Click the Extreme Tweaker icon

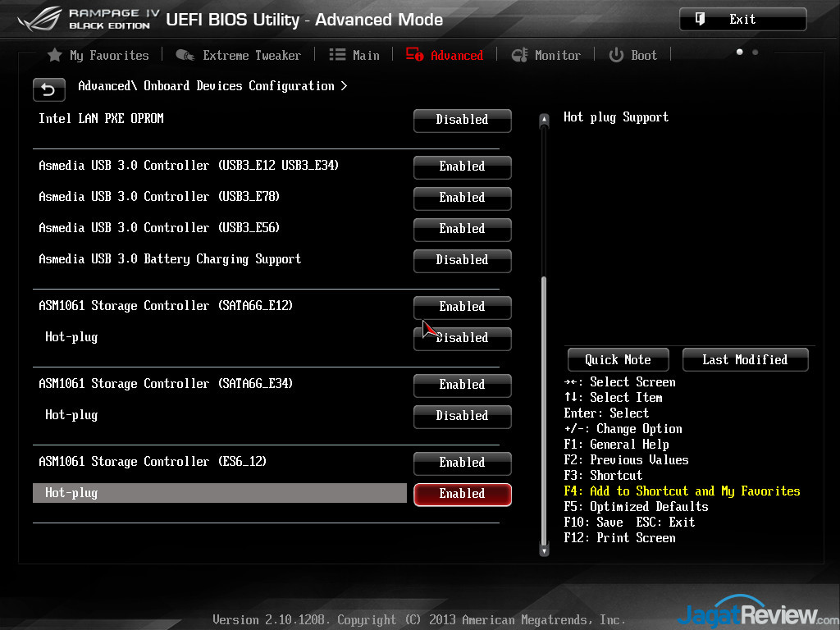[x=185, y=55]
